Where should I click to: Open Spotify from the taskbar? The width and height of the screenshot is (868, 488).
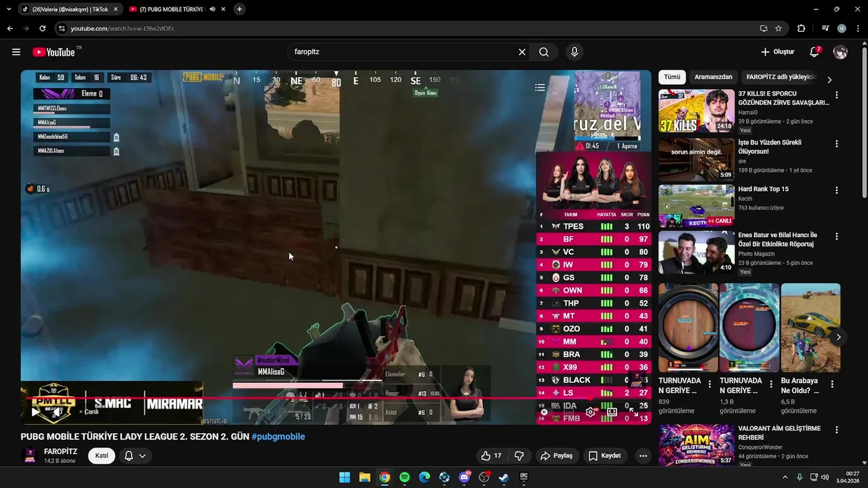coord(404,477)
